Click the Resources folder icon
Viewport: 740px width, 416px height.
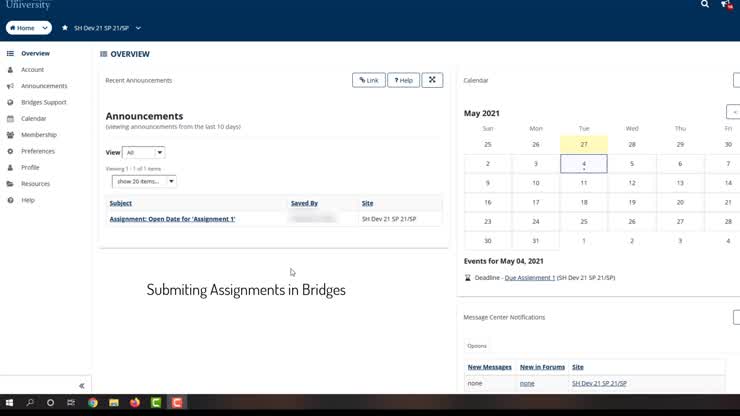click(10, 184)
